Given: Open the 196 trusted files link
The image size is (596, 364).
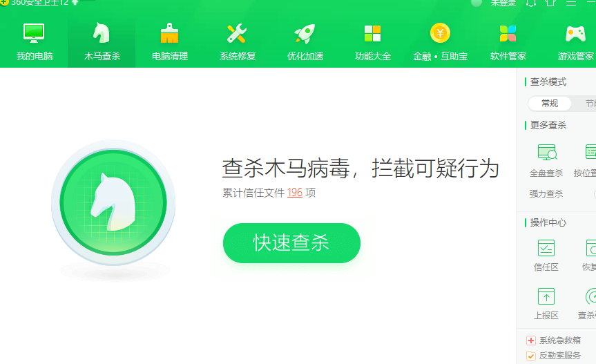Looking at the screenshot, I should [295, 193].
